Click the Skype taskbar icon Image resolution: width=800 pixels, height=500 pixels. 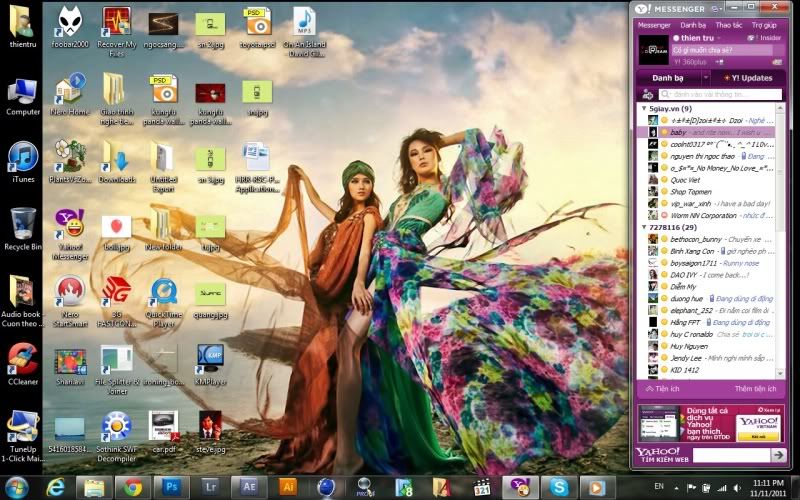(558, 487)
